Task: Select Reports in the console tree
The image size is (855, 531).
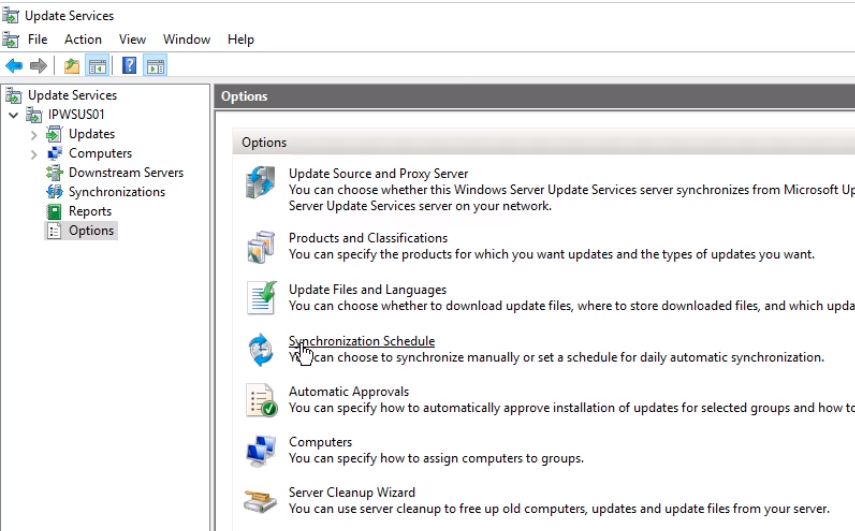Action: coord(89,211)
